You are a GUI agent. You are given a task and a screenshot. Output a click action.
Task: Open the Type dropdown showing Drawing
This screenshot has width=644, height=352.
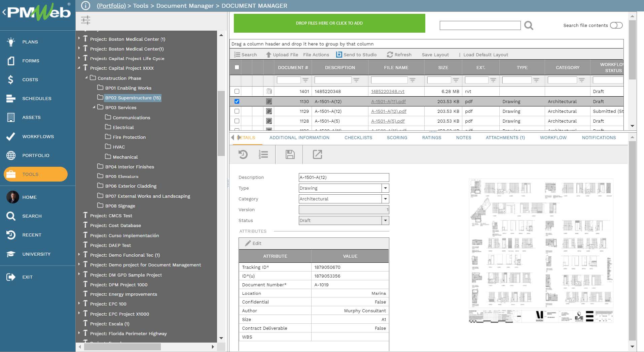pos(385,188)
